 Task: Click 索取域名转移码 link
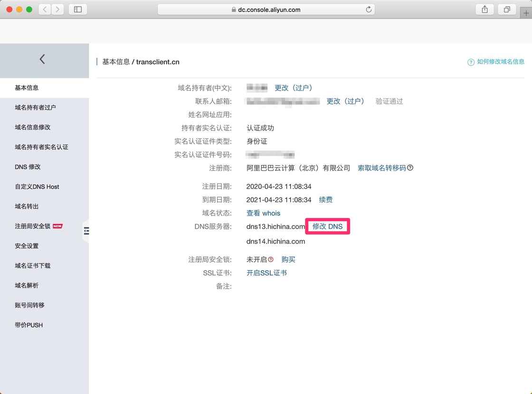(382, 168)
